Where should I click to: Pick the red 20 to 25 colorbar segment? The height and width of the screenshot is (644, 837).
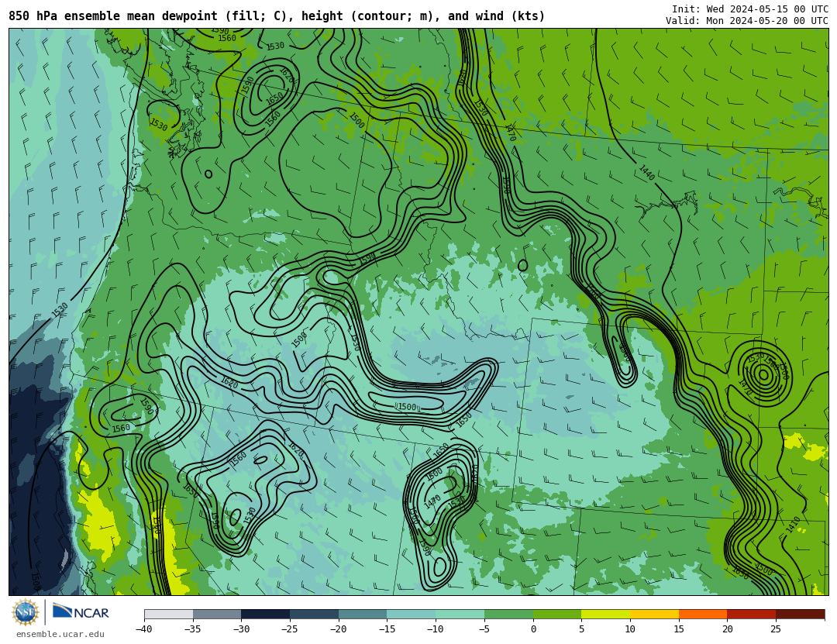click(x=752, y=615)
